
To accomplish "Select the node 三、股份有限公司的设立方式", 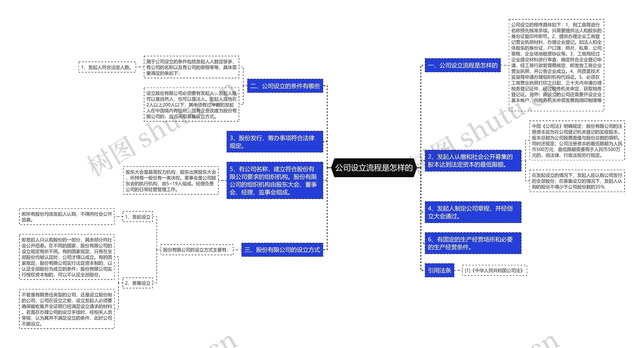I will pyautogui.click(x=282, y=250).
